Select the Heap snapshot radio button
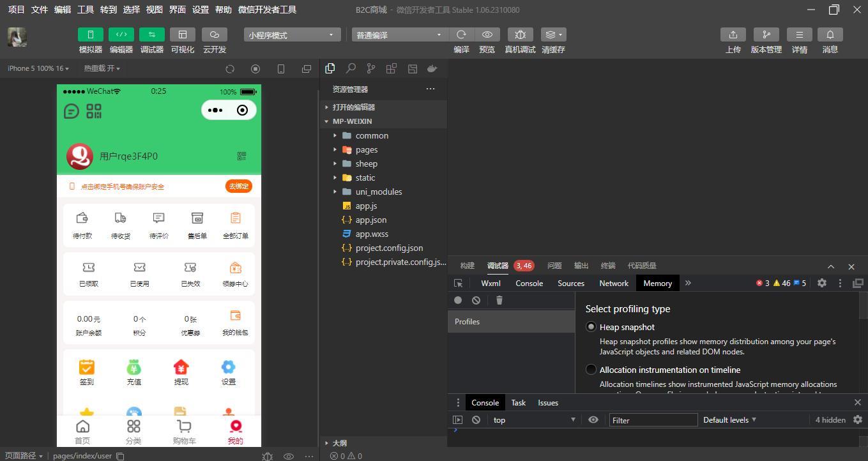 tap(591, 327)
